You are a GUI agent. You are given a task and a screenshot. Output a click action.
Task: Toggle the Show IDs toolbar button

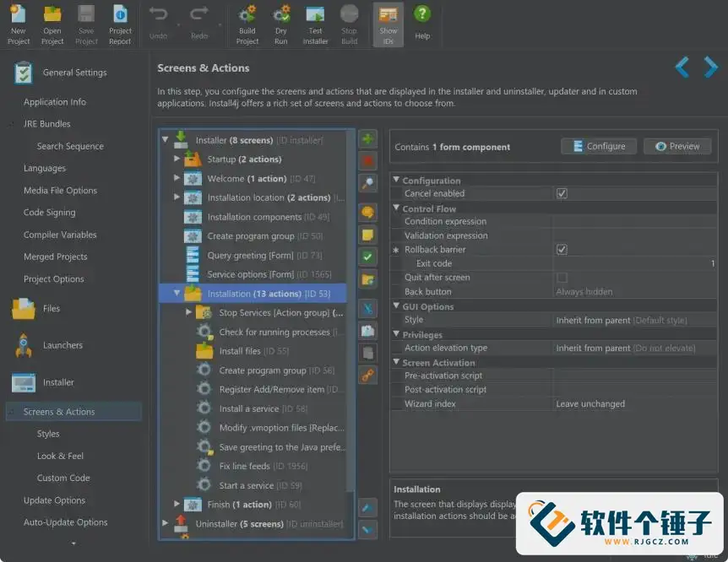[x=388, y=24]
